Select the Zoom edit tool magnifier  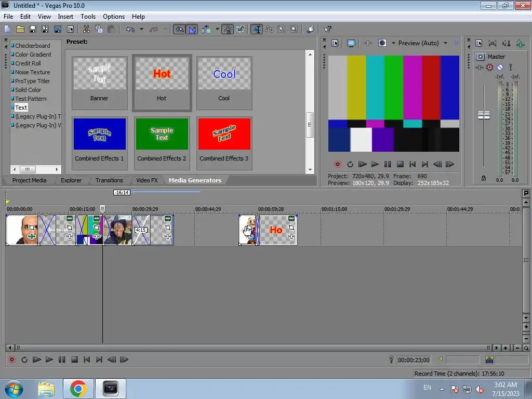[x=294, y=29]
